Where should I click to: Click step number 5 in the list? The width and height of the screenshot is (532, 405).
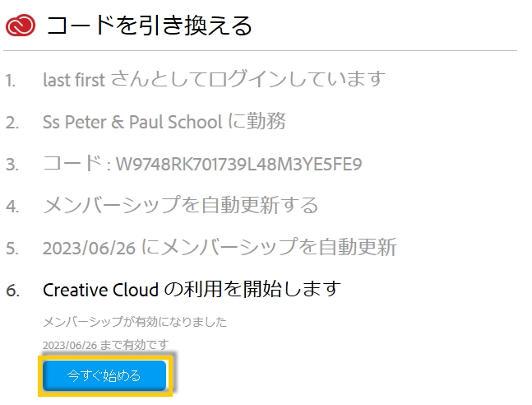pyautogui.click(x=12, y=247)
